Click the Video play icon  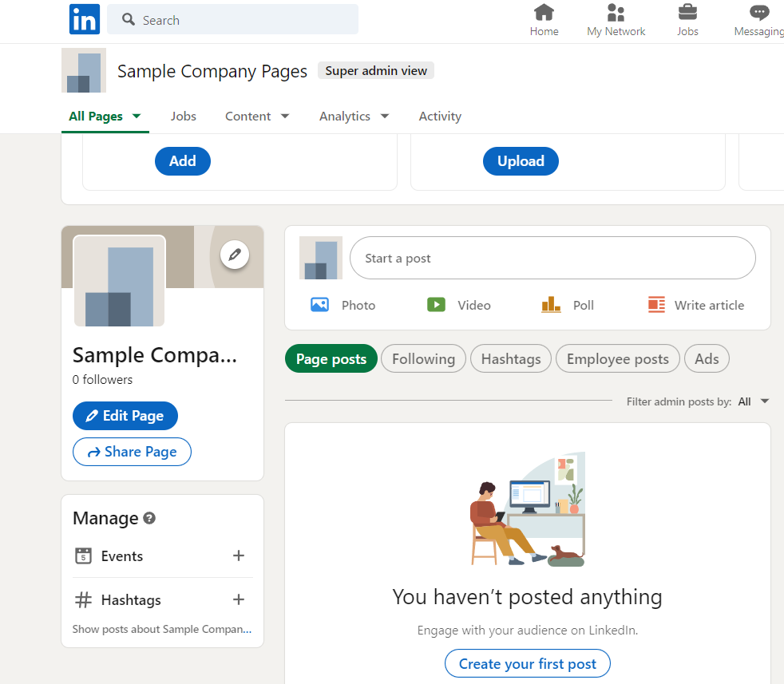pos(436,305)
